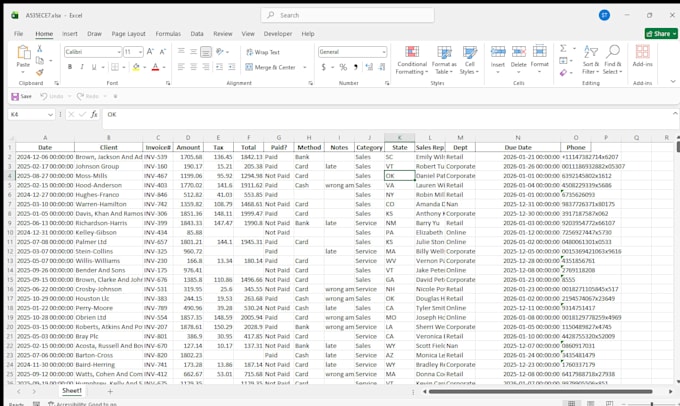
Task: Toggle Italic formatting
Action: [82, 67]
